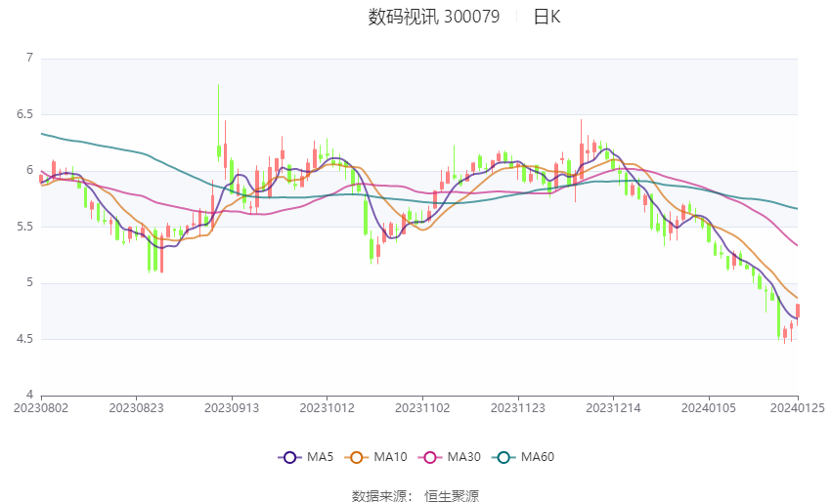Toggle the MA5 legend series
Screen dimensions: 831x504
306,457
